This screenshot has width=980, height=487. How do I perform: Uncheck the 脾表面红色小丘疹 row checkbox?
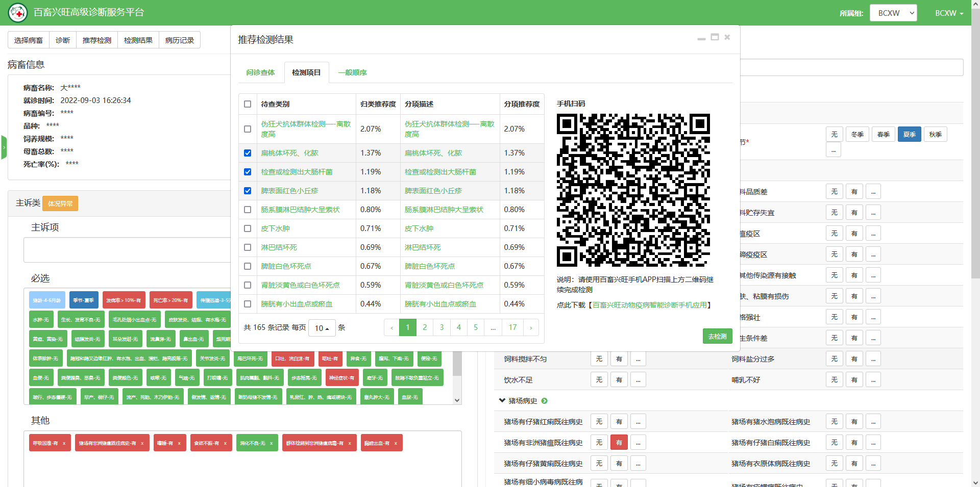[x=248, y=191]
